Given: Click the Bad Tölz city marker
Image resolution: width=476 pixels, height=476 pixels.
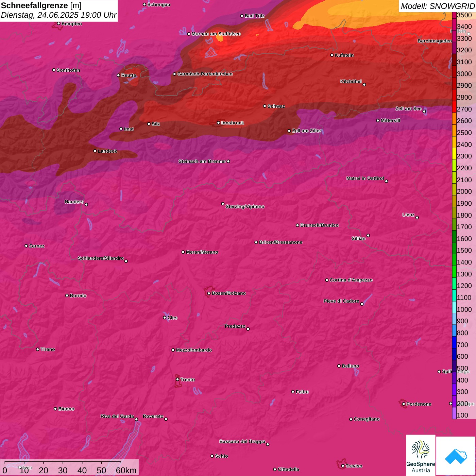Looking at the screenshot, I should [x=242, y=16].
